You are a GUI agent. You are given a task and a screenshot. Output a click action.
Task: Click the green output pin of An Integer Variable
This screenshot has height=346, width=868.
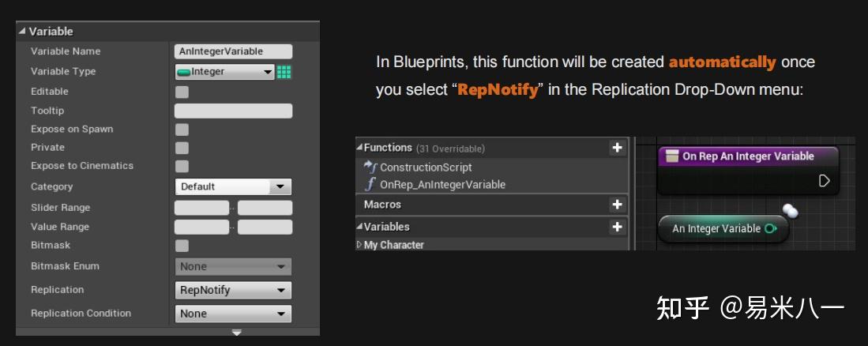pos(770,229)
